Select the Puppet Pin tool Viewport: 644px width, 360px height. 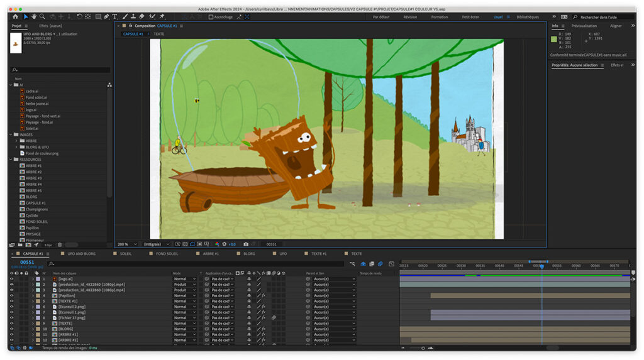tap(162, 16)
